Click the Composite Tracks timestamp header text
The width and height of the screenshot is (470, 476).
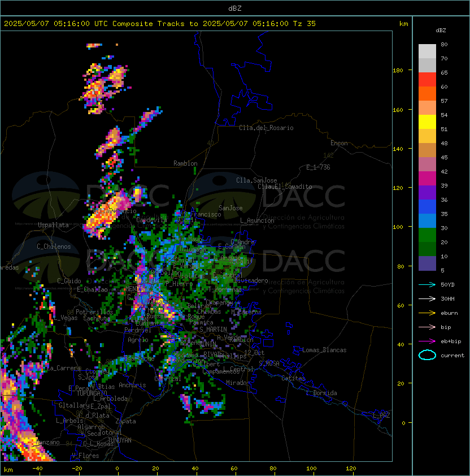(x=160, y=24)
